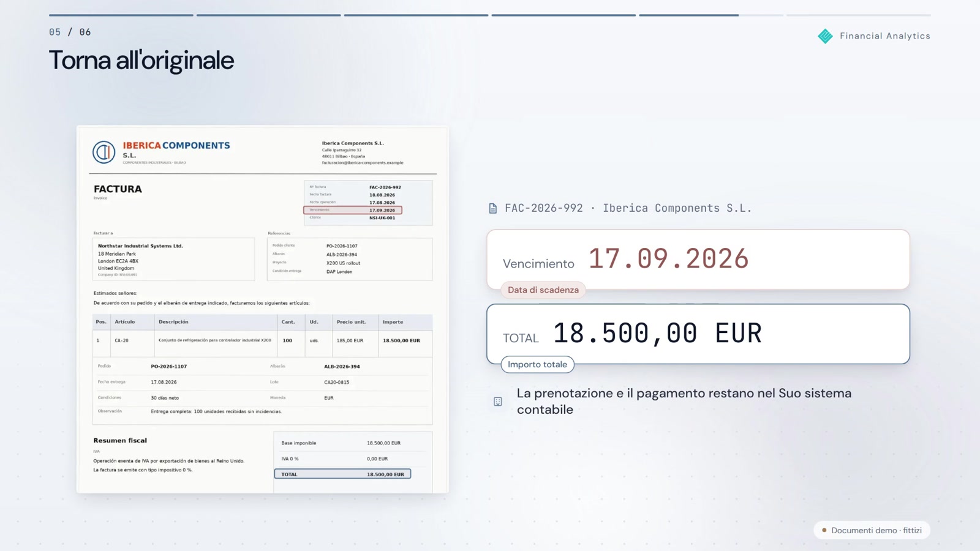980x551 pixels.
Task: Click the highlighted Vencimiento row on the invoice
Action: click(x=353, y=210)
